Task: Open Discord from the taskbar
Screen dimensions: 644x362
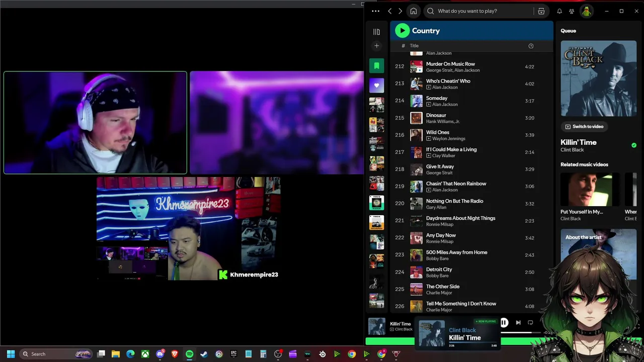Action: (x=160, y=354)
